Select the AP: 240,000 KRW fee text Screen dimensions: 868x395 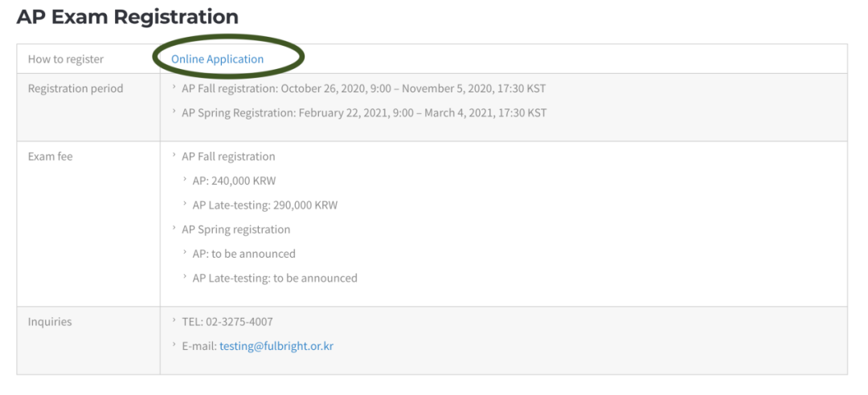click(x=234, y=181)
